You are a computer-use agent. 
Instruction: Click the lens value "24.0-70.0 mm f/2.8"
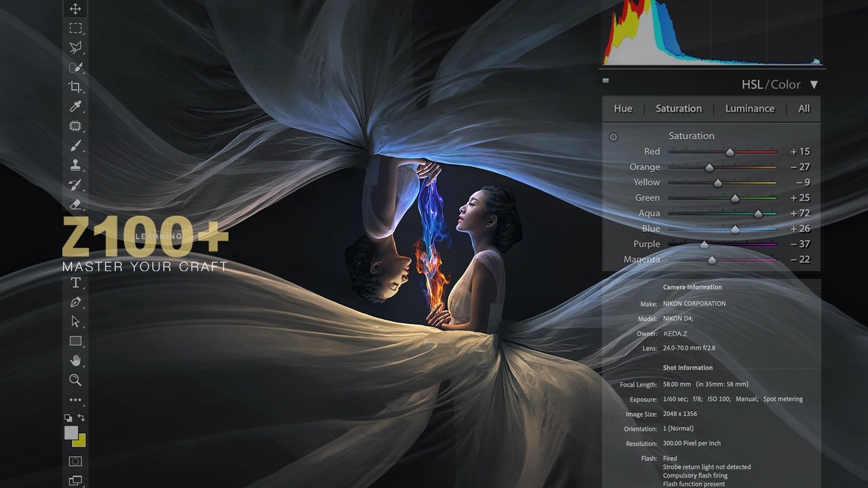pyautogui.click(x=689, y=348)
